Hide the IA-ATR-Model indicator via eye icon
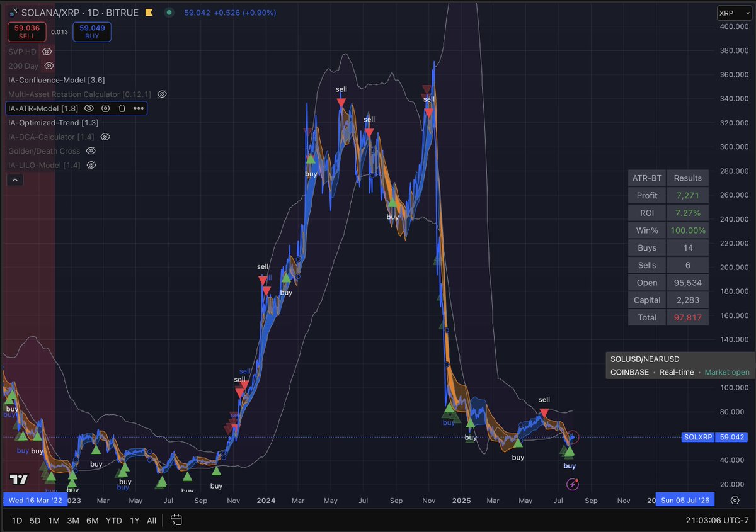This screenshot has width=756, height=532. click(x=89, y=108)
